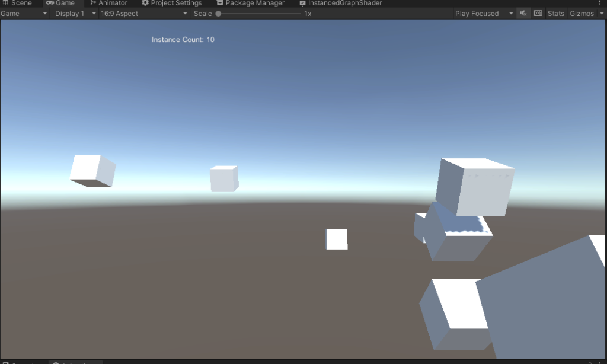Viewport: 607px width, 364px height.
Task: Open the 16:9 Aspect ratio dropdown
Action: [x=143, y=14]
